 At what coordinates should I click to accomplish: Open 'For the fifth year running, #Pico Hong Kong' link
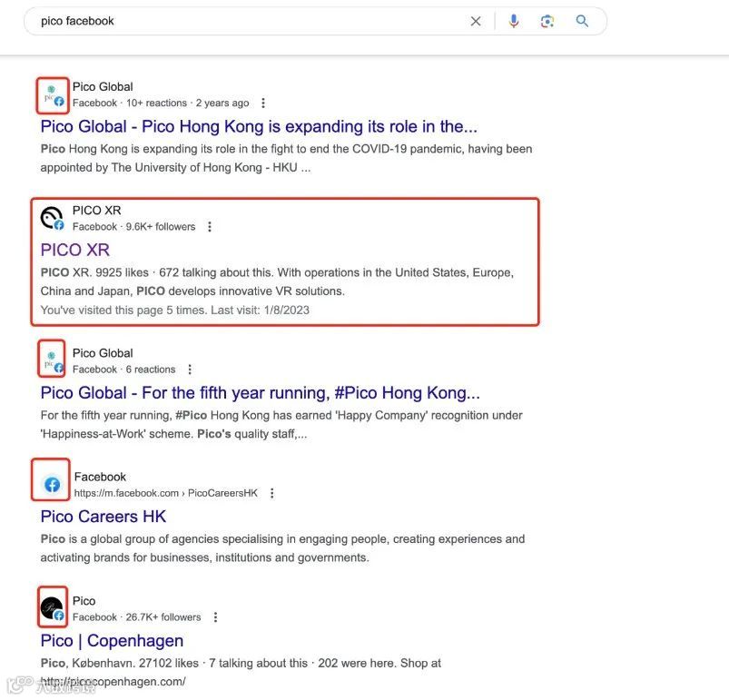coord(261,393)
